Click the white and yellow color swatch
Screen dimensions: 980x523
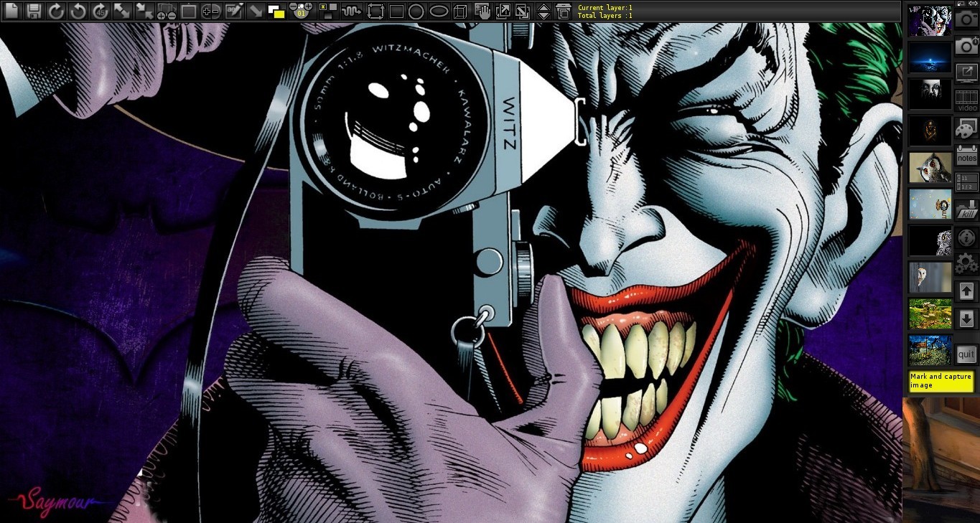[x=276, y=11]
